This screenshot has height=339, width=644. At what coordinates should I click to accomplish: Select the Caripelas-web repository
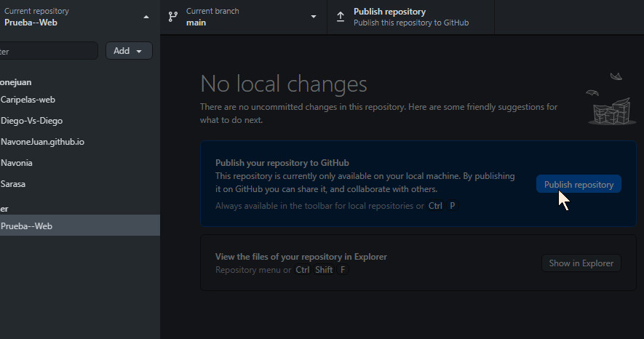(x=79, y=100)
